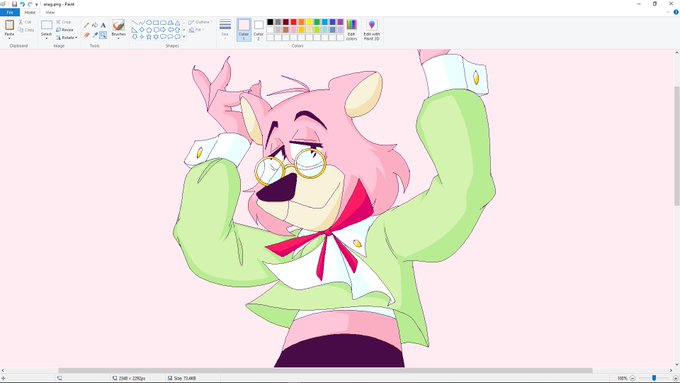Select the Color picker eyedropper tool
The width and height of the screenshot is (680, 383).
(x=95, y=35)
